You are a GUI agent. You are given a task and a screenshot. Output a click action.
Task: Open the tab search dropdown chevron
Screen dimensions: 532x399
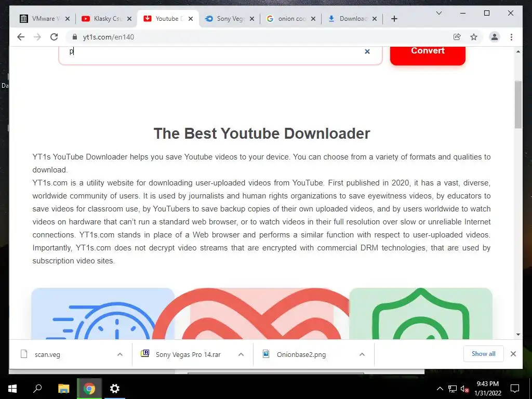tap(438, 13)
